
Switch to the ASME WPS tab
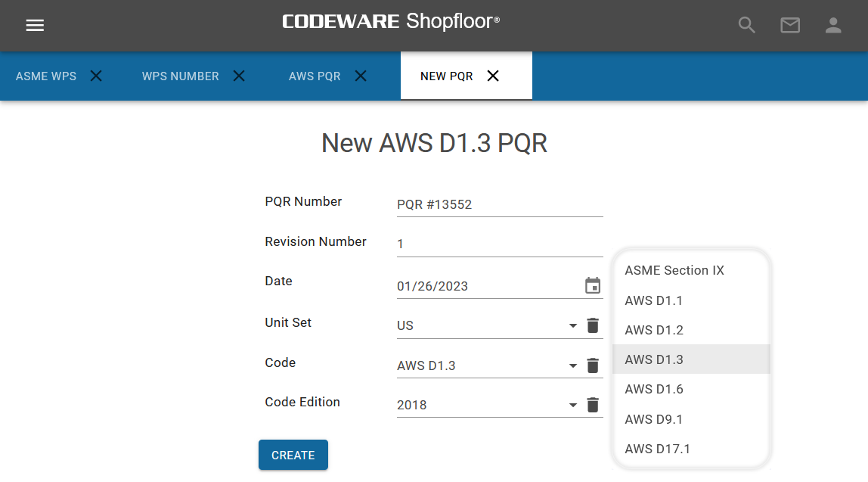click(x=46, y=76)
